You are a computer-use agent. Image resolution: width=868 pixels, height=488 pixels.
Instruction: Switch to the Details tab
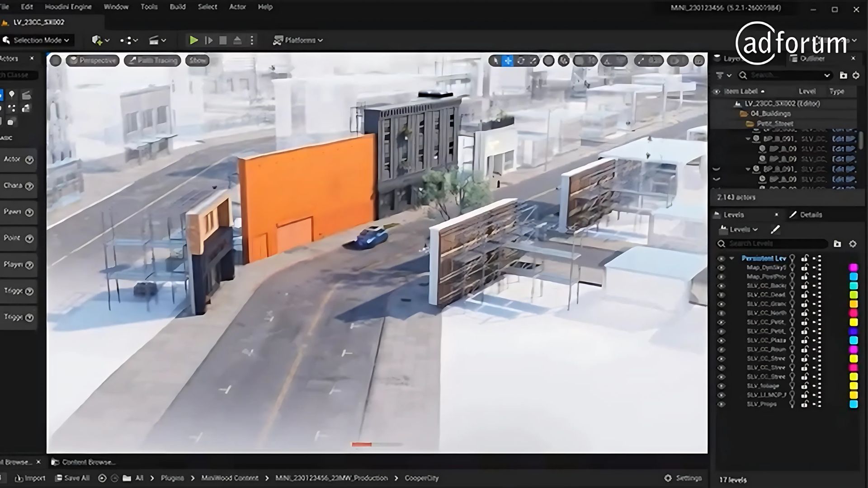806,215
